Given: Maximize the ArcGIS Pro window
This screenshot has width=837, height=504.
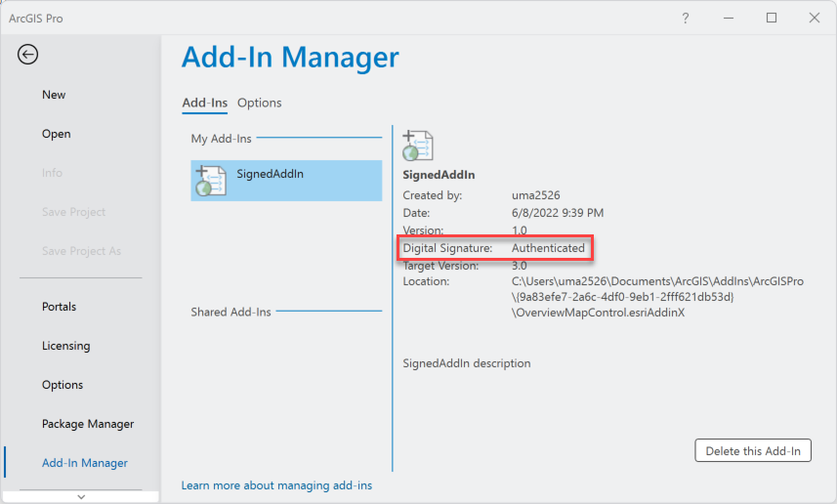Looking at the screenshot, I should pyautogui.click(x=772, y=19).
